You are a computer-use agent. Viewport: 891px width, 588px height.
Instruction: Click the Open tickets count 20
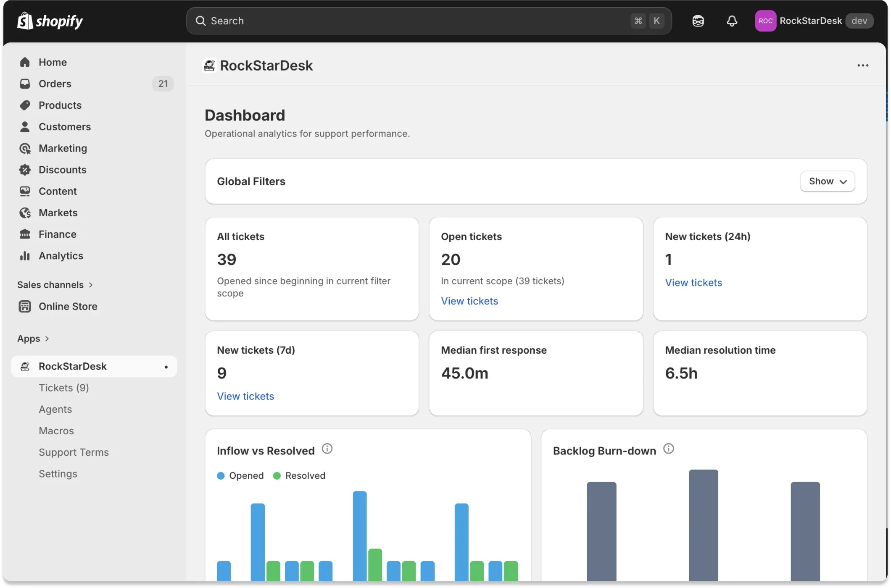click(451, 259)
